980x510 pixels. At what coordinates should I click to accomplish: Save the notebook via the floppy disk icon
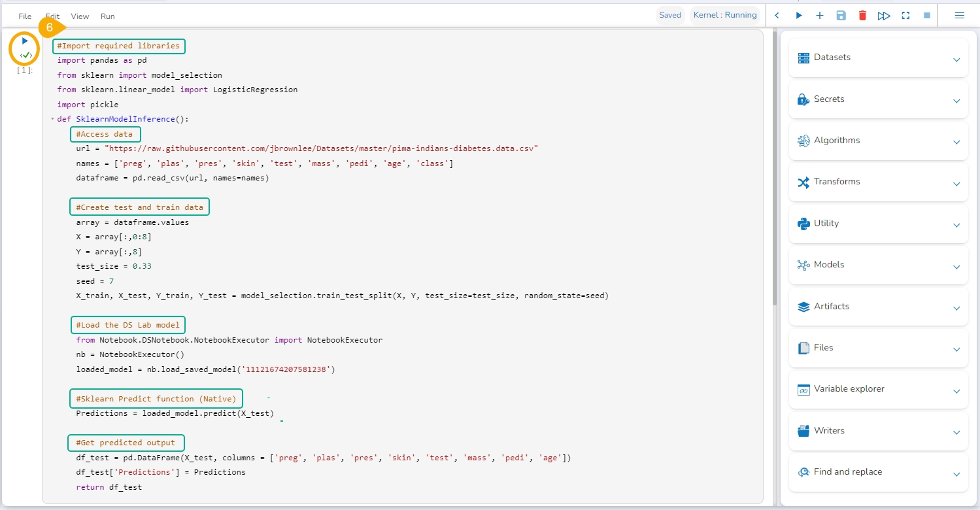point(841,16)
